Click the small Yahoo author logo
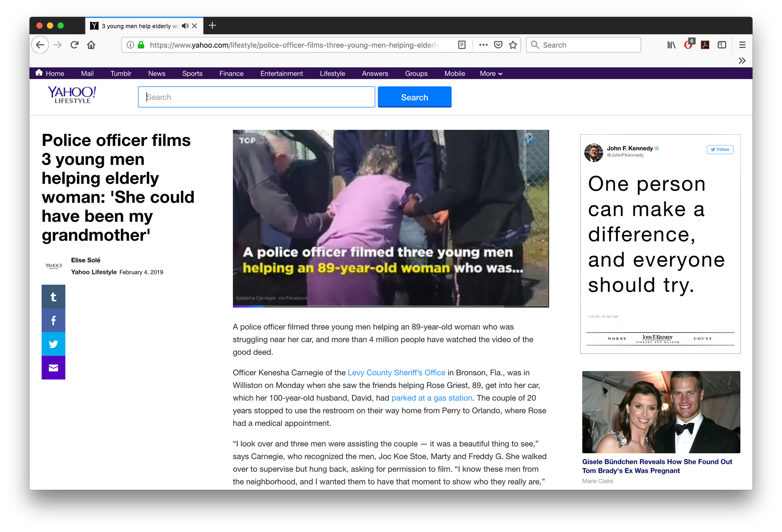 click(x=54, y=266)
